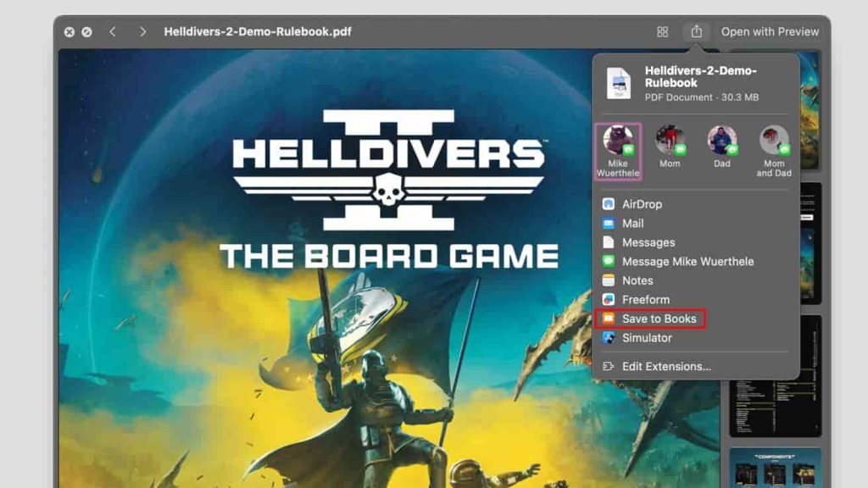Go back with the left chevron
Screen dimensions: 868x488
pos(113,31)
